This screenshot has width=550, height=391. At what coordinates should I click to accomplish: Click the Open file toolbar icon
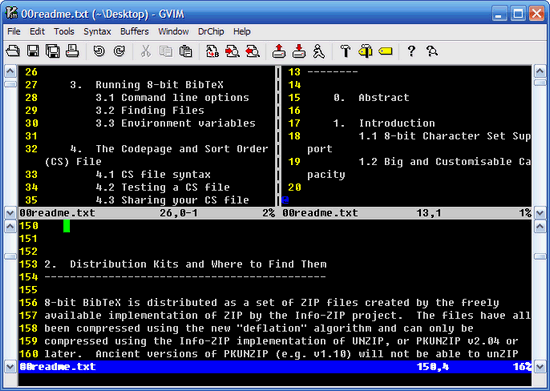(13, 52)
